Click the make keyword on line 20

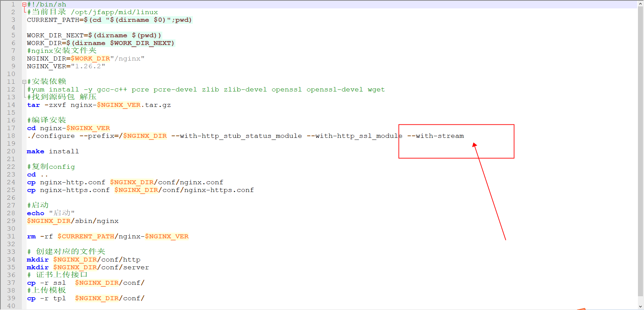36,151
